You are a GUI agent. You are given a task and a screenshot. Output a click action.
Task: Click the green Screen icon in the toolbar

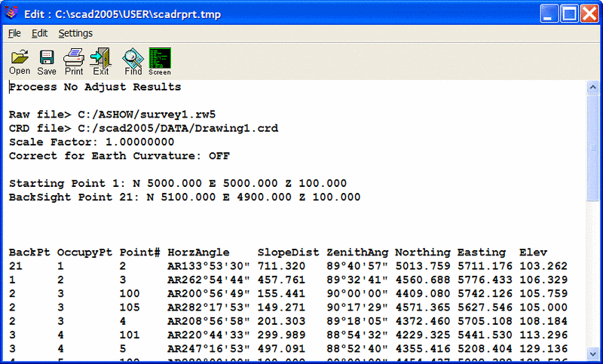pos(159,60)
